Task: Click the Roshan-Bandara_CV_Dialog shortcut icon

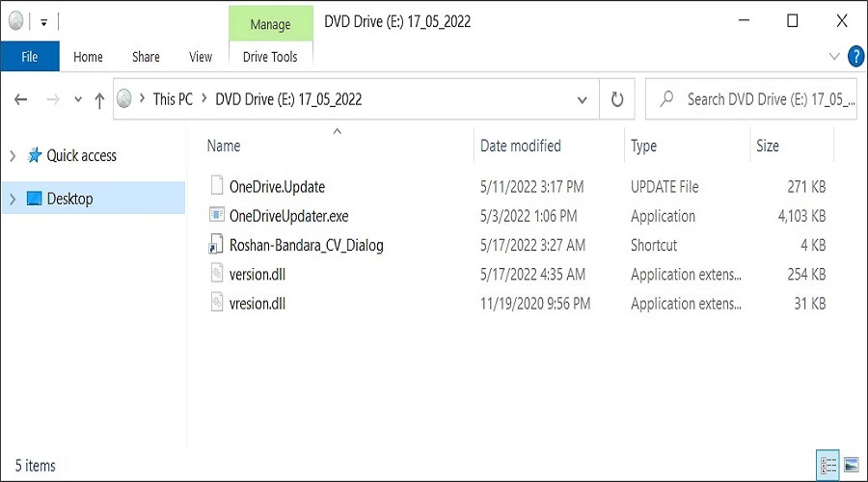Action: tap(217, 245)
